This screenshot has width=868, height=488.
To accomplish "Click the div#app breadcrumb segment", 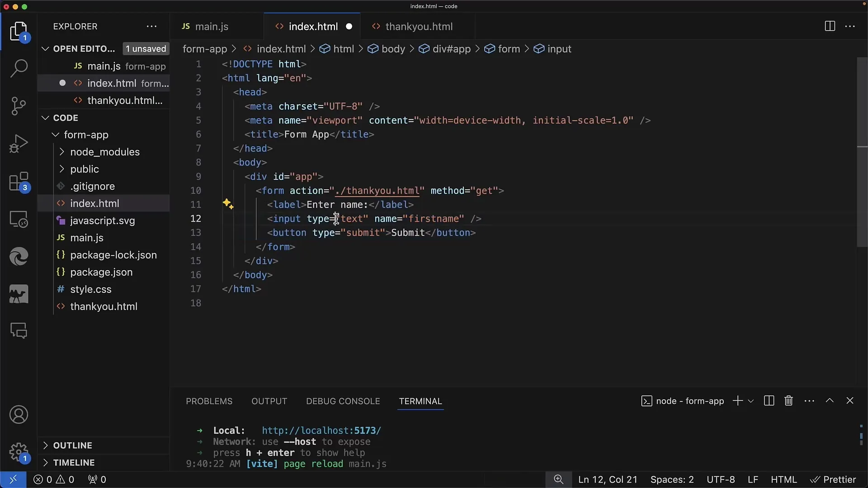I will 445,49.
